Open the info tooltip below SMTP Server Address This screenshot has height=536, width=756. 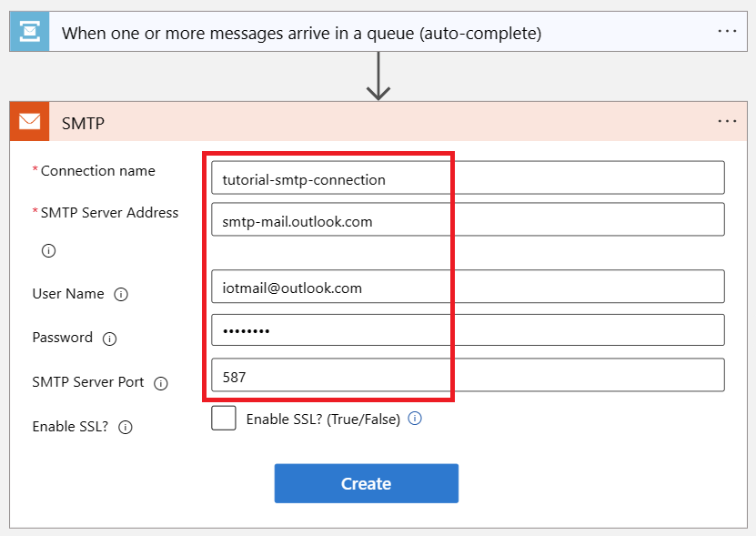coord(48,250)
